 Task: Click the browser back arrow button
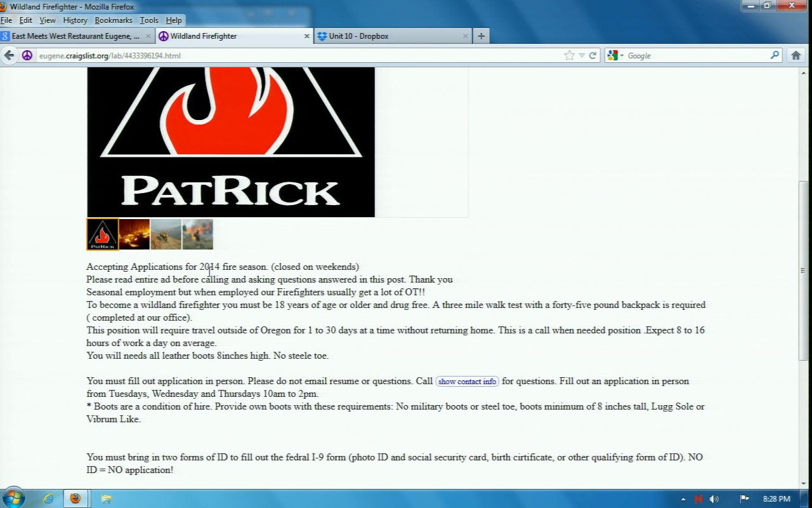(10, 55)
